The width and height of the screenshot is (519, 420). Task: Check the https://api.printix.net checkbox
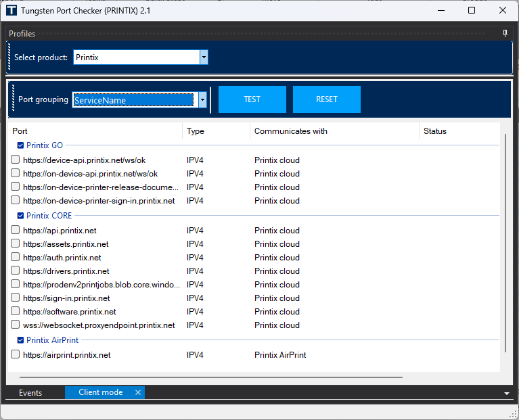click(16, 230)
